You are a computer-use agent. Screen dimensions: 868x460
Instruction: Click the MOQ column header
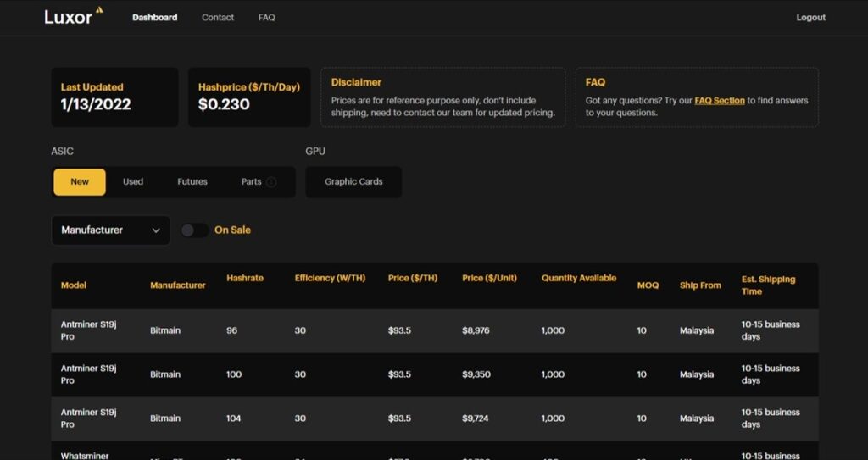648,285
